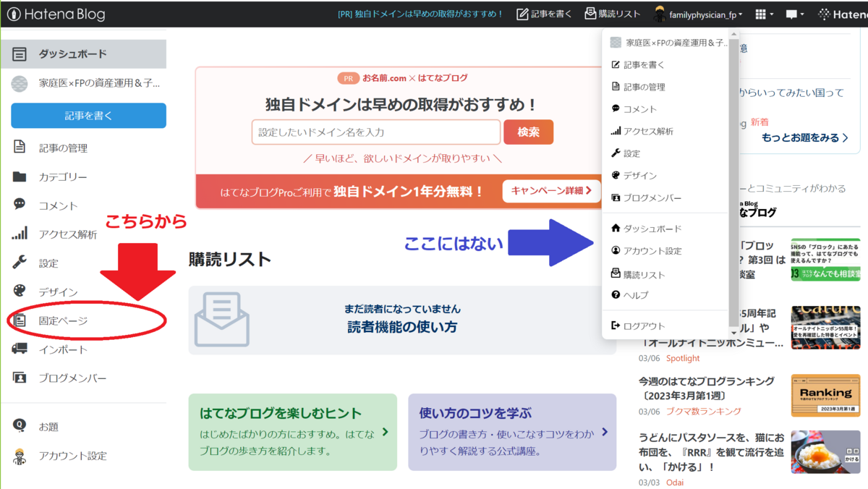
Task: Expand はてなブログを楽しむヒント card arrow
Action: click(385, 432)
